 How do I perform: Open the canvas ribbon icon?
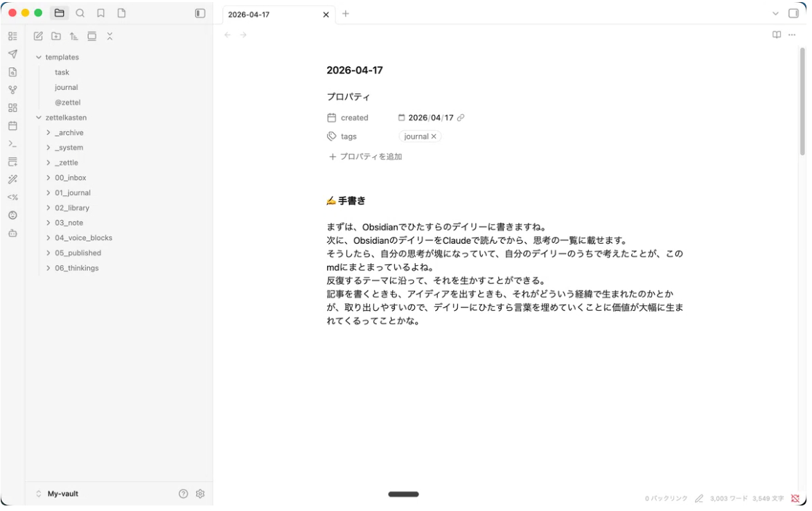pyautogui.click(x=13, y=108)
